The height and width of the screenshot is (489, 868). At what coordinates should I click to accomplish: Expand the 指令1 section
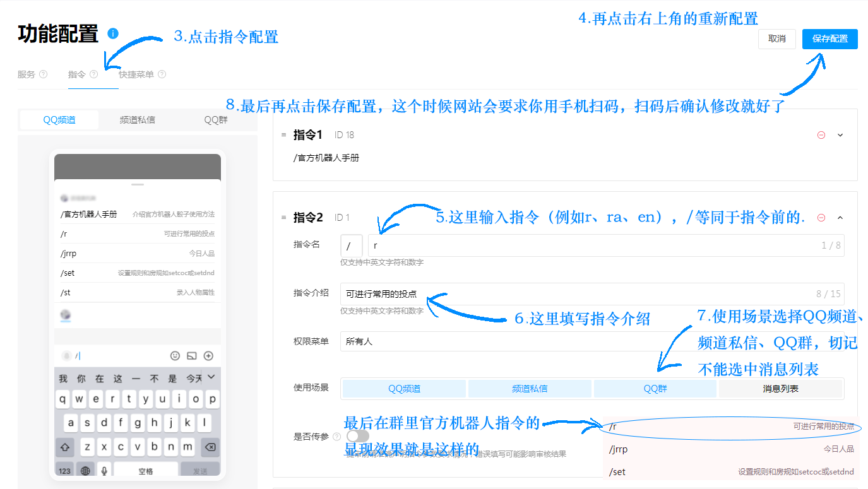(x=840, y=134)
